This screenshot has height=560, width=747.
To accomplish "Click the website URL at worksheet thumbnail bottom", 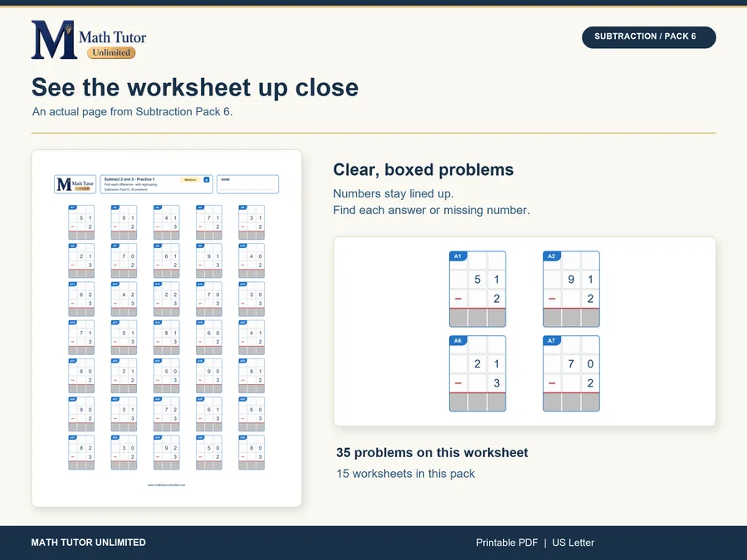I will click(x=166, y=485).
